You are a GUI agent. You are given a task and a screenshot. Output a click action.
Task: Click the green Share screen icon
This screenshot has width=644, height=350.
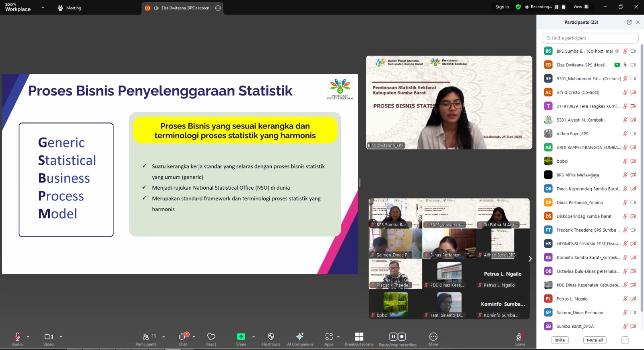tap(241, 337)
